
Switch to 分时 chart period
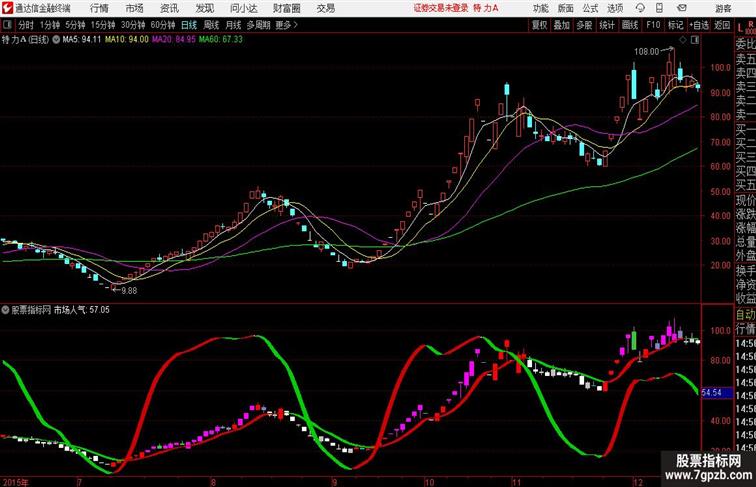(x=26, y=25)
